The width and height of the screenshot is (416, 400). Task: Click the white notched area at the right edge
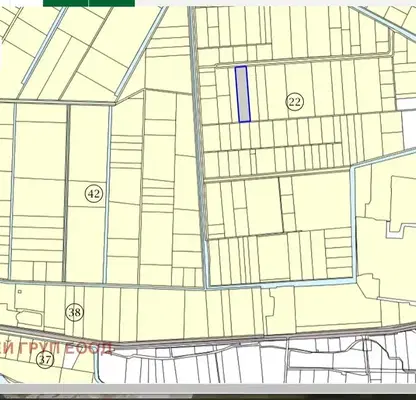coord(401,230)
